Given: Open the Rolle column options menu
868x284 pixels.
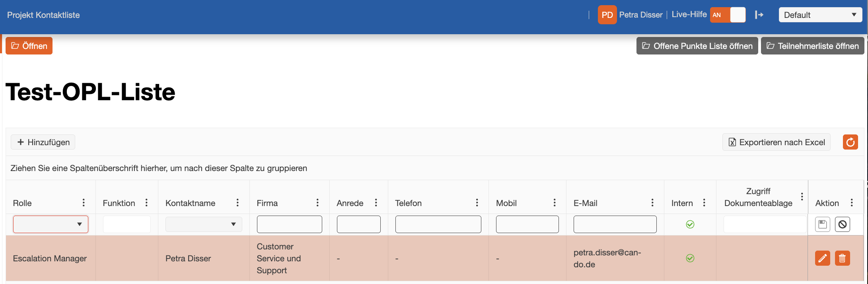Looking at the screenshot, I should 84,203.
